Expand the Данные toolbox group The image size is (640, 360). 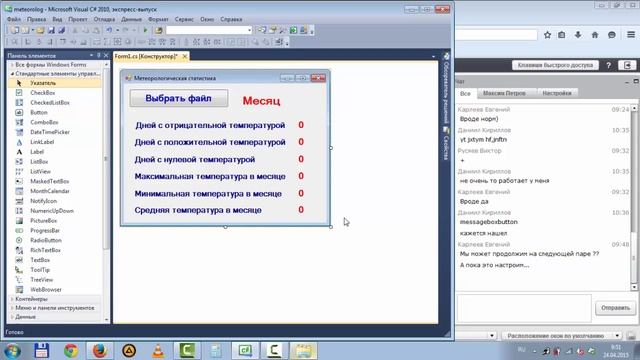[x=12, y=317]
